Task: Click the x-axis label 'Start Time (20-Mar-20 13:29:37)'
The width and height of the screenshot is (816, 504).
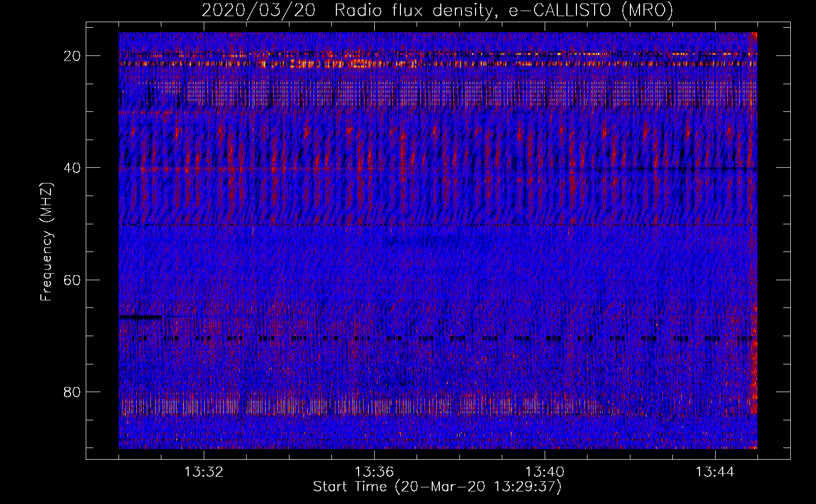Action: 437,487
